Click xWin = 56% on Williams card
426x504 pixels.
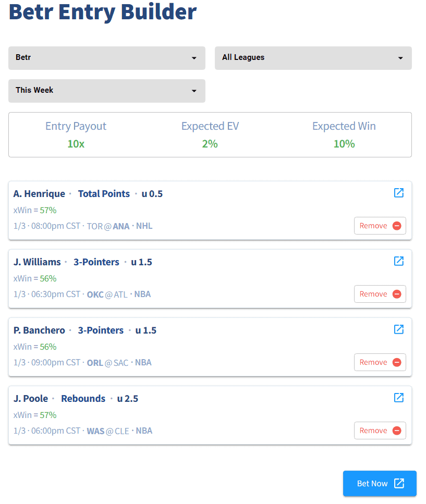[35, 278]
